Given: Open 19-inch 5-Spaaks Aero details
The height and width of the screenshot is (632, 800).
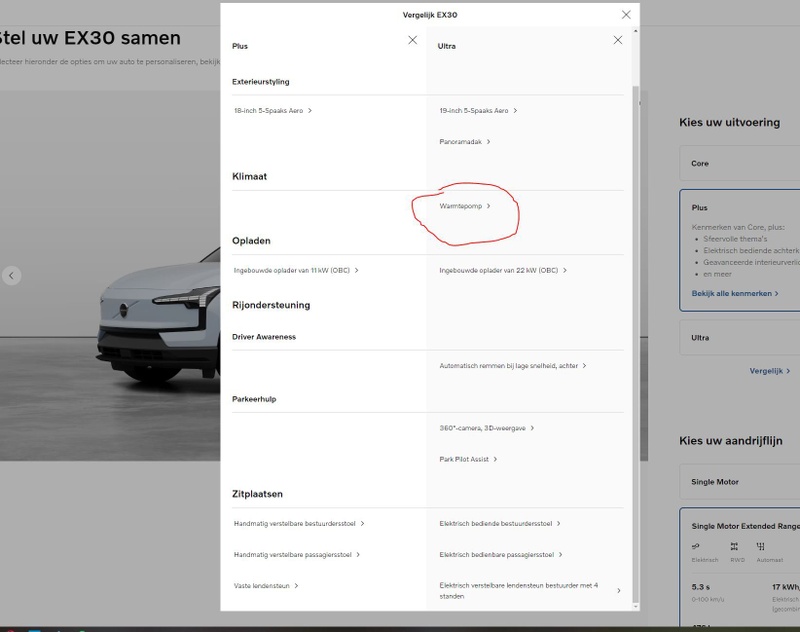Looking at the screenshot, I should coord(479,111).
